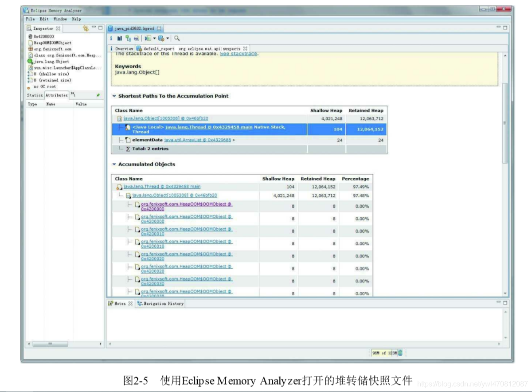Click the overview info icon in editor toolbar
Image resolution: width=532 pixels, height=392 pixels.
(x=111, y=39)
